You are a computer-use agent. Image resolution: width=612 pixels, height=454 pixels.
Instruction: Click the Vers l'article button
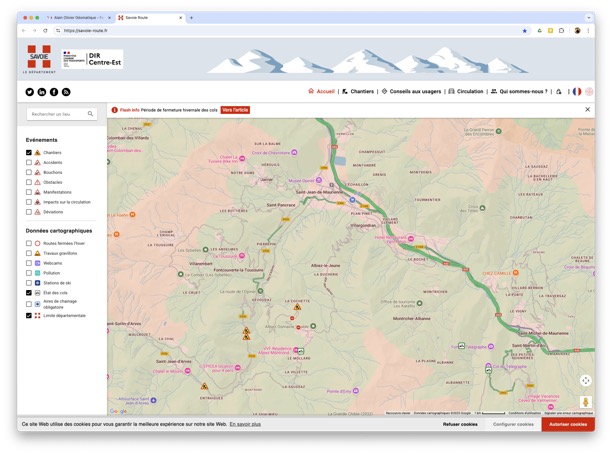(235, 110)
